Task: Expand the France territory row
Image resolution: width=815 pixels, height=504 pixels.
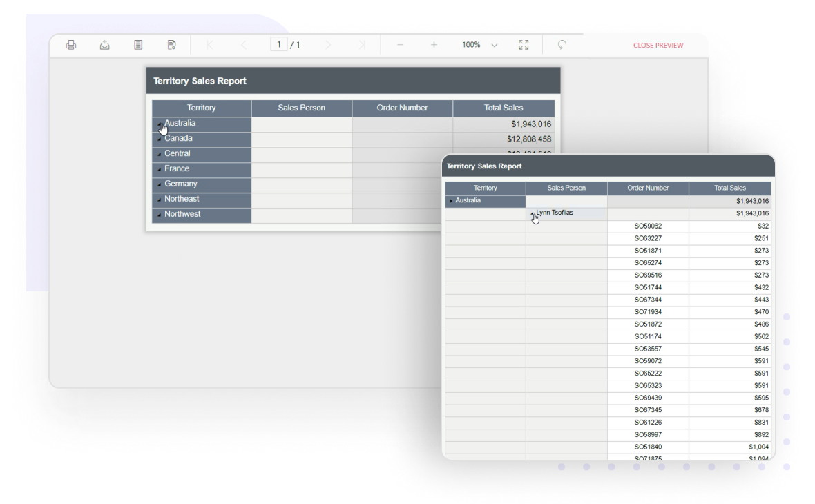Action: click(x=159, y=170)
